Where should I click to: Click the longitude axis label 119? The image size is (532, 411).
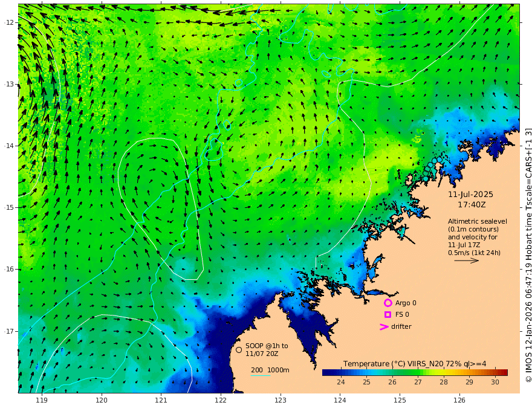tap(42, 400)
